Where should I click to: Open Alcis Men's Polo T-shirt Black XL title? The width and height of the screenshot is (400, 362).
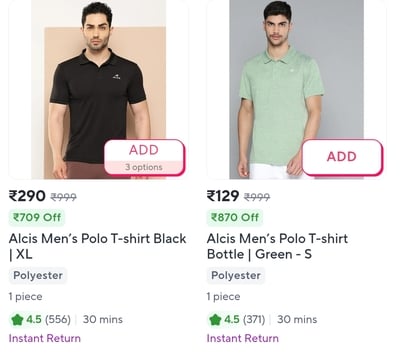point(97,246)
